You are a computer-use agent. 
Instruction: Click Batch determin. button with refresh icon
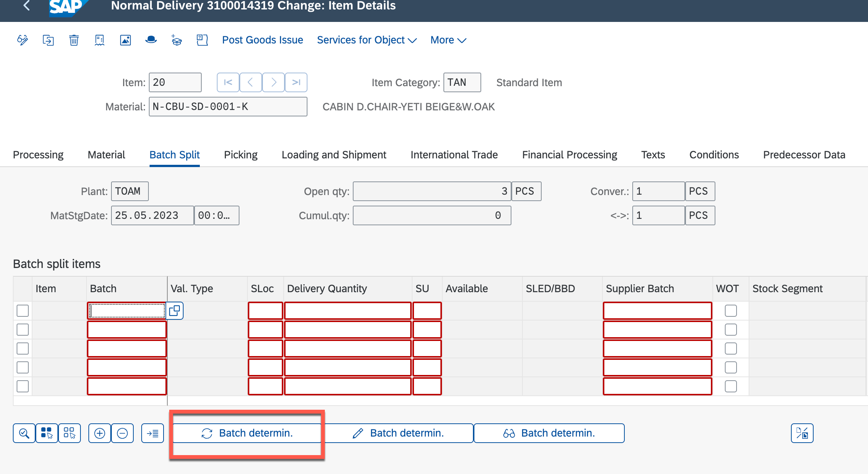(x=247, y=433)
